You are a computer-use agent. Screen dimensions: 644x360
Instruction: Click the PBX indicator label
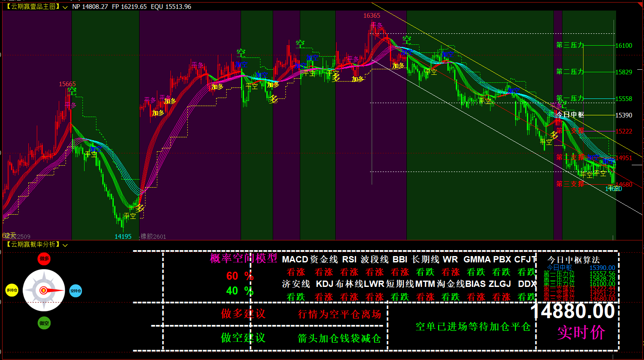502,259
